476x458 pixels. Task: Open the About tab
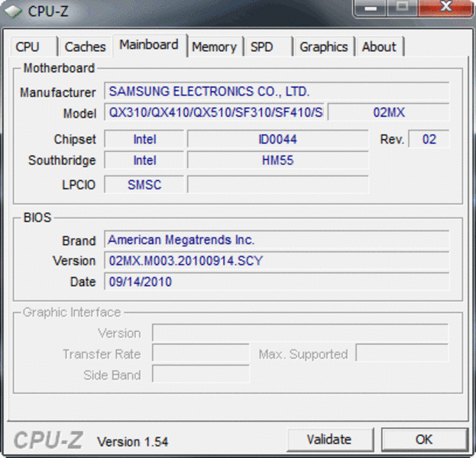coord(380,47)
